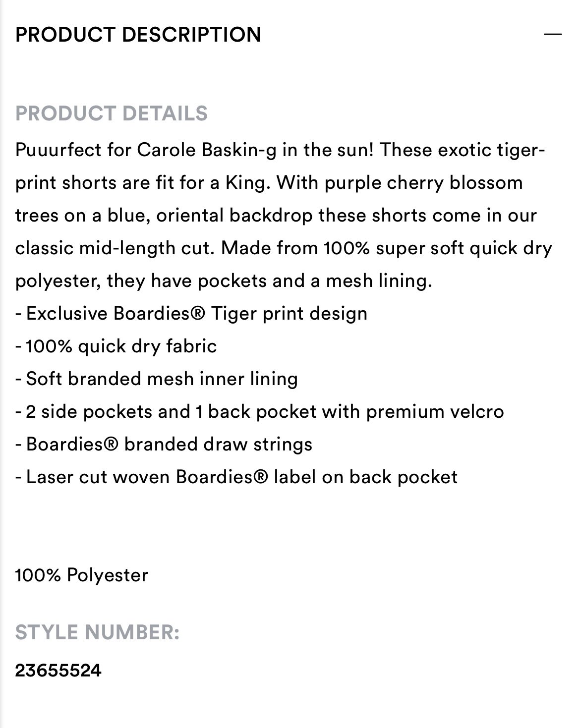Click the PRODUCT DETAILS subheading
Viewport: 580px width, 728px height.
click(112, 113)
